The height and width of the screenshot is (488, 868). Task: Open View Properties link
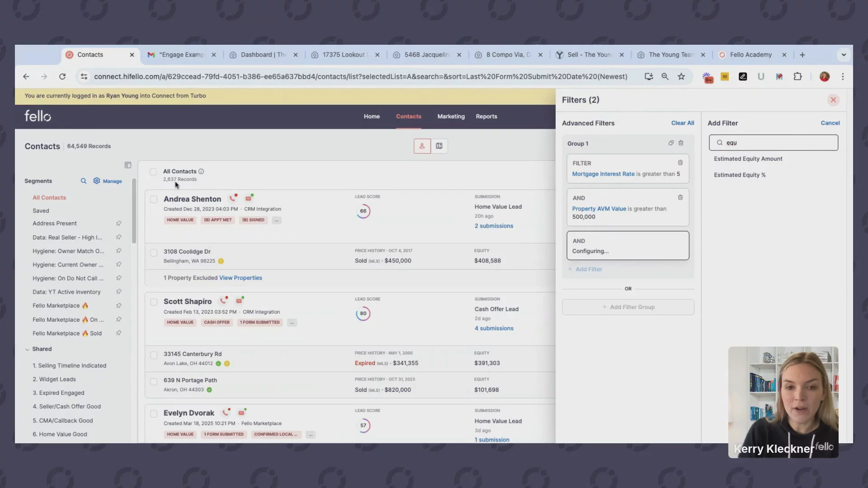click(241, 278)
